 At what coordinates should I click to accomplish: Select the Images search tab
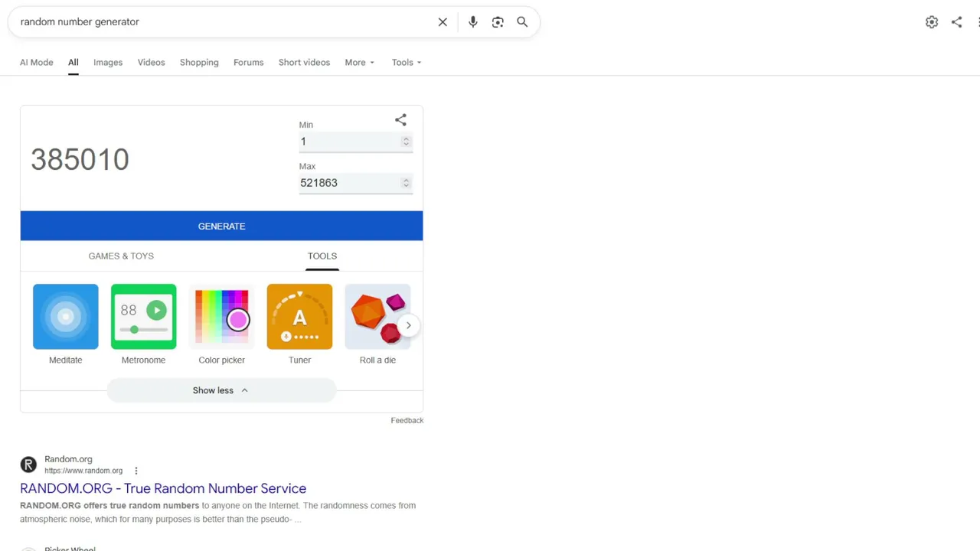[x=108, y=63]
